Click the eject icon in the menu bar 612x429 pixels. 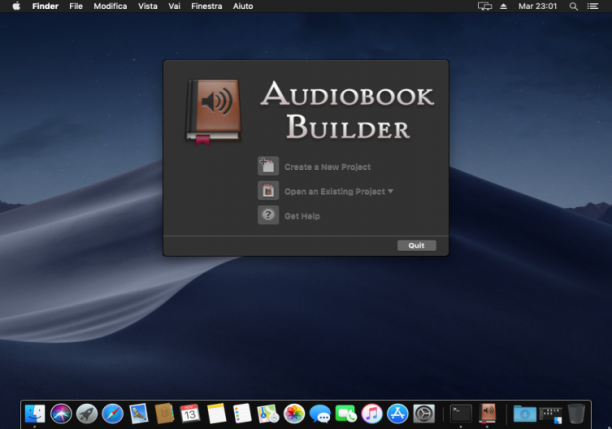point(503,6)
